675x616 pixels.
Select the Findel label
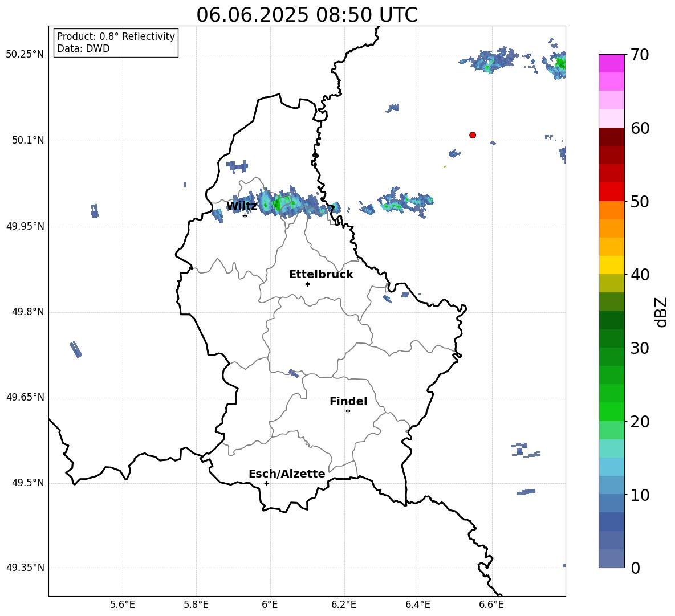[348, 401]
